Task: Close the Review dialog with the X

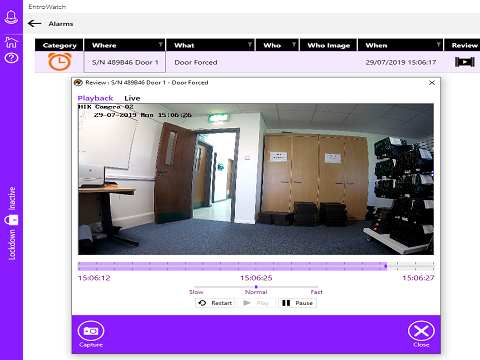Action: tap(432, 82)
